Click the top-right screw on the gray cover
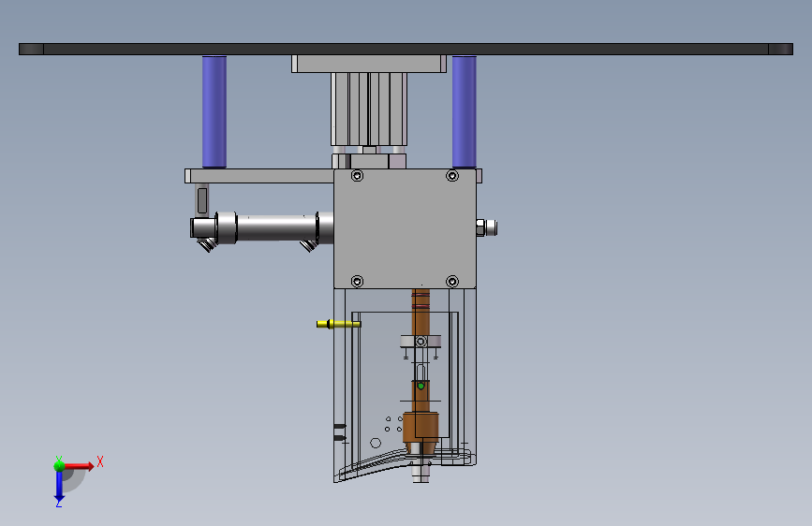Viewport: 812px width, 526px height. pos(452,176)
